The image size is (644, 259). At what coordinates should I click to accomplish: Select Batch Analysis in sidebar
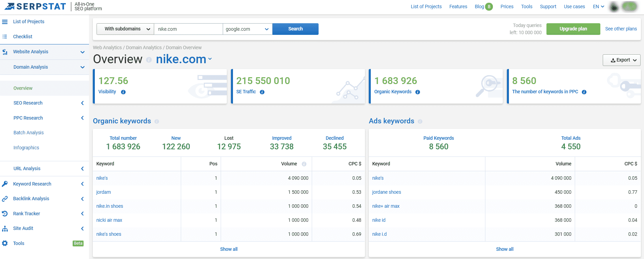tap(29, 133)
